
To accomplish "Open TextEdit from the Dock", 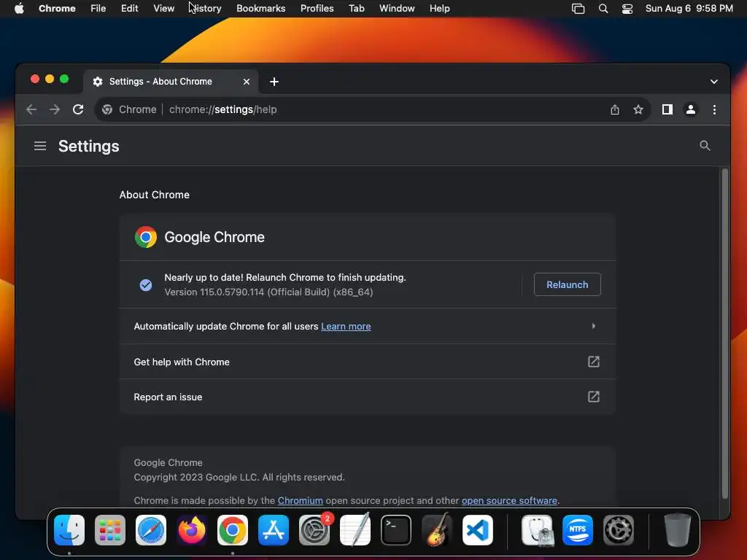I will click(355, 530).
